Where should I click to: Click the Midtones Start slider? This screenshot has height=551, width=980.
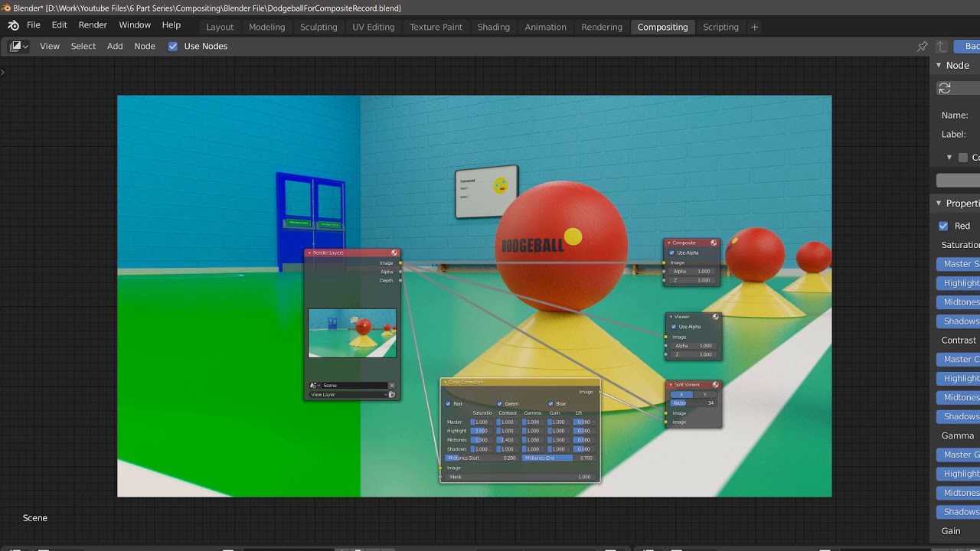(482, 458)
